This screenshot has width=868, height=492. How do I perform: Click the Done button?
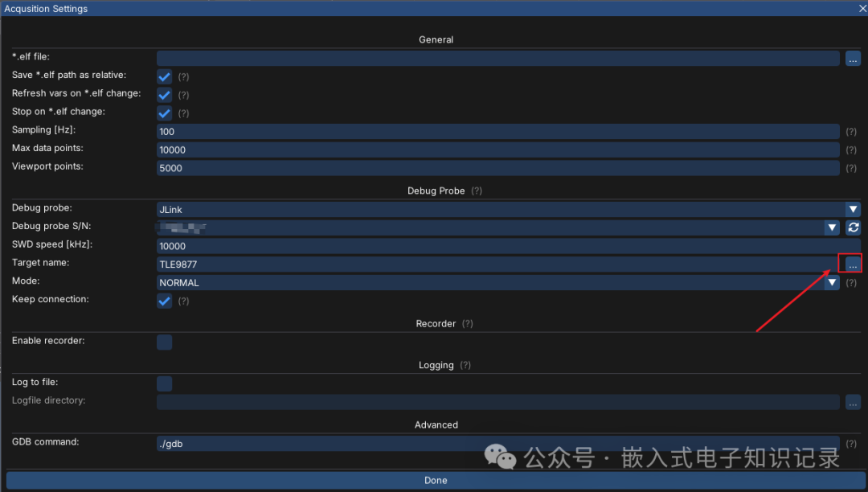[435, 481]
